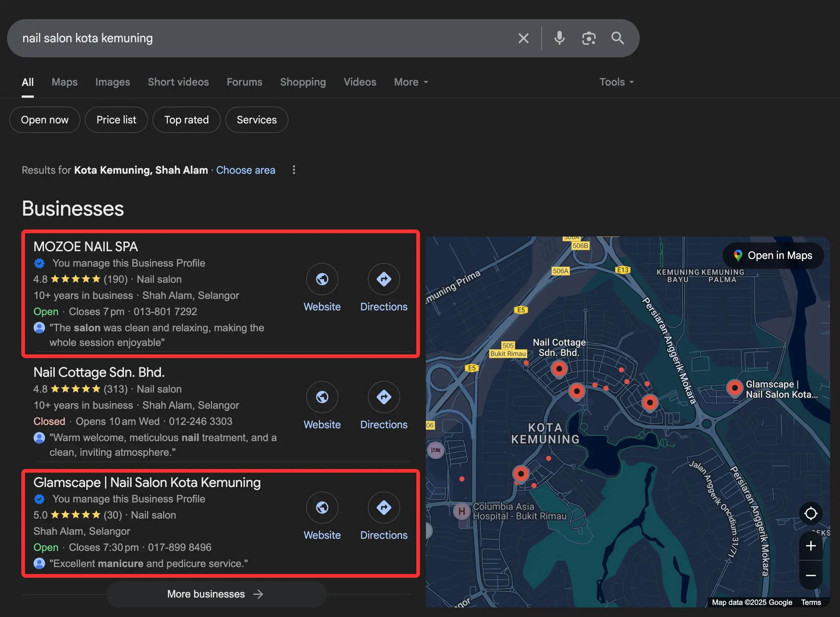The width and height of the screenshot is (840, 617).
Task: Open the three-dot menu beside Choose area
Action: click(294, 170)
